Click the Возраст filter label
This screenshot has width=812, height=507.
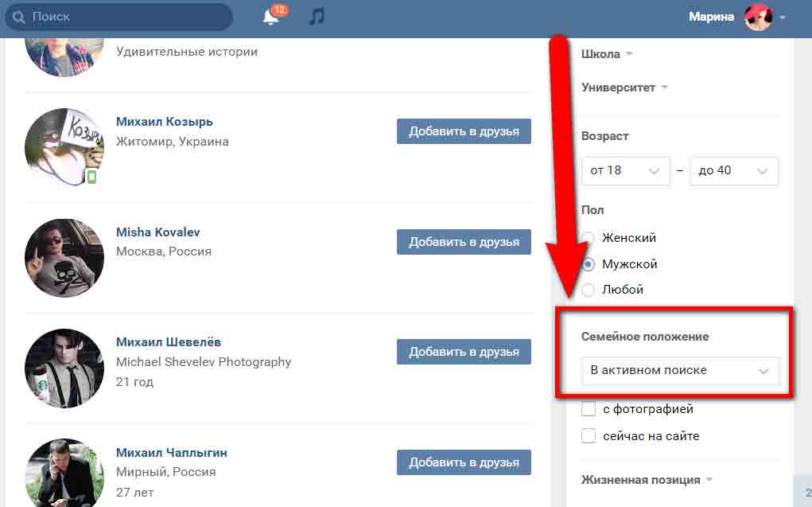coord(605,136)
